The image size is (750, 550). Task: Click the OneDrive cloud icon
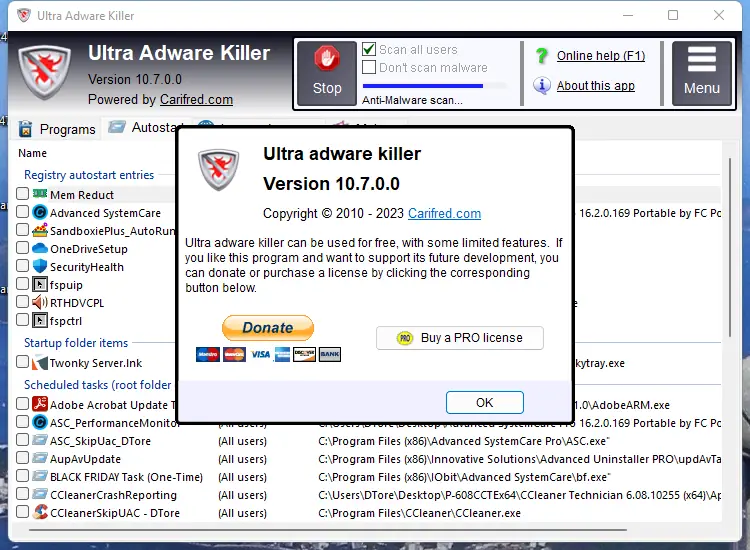point(40,248)
